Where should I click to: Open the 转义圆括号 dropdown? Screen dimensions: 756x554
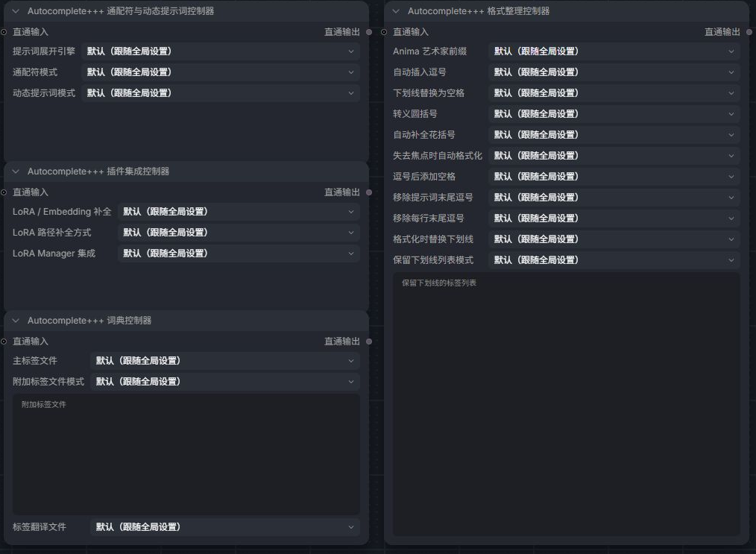614,114
